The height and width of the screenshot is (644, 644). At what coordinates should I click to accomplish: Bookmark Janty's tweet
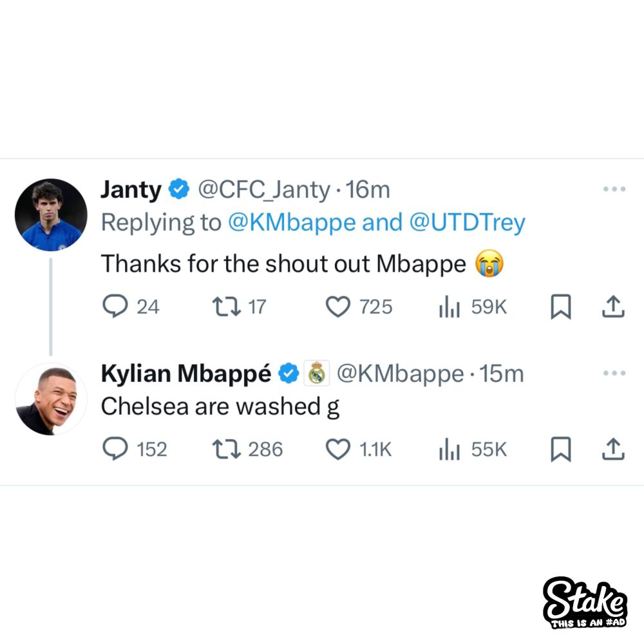click(561, 307)
